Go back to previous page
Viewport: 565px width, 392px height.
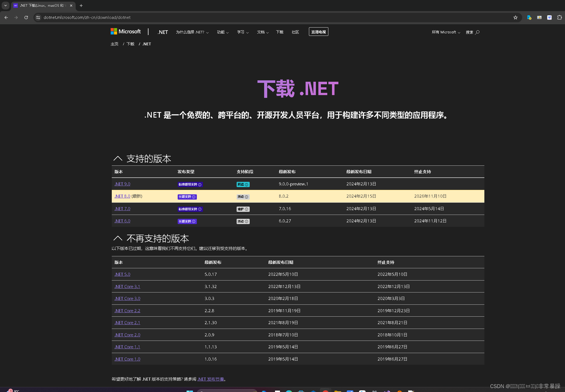tap(6, 18)
